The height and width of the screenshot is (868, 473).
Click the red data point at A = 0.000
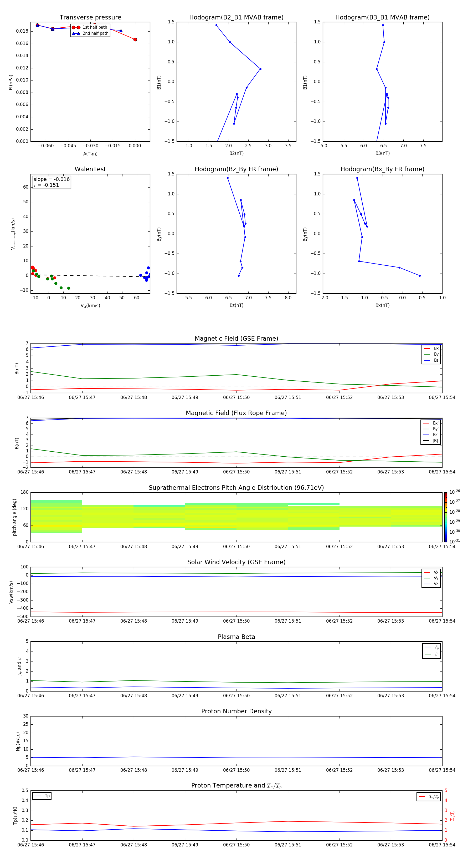pyautogui.click(x=135, y=39)
